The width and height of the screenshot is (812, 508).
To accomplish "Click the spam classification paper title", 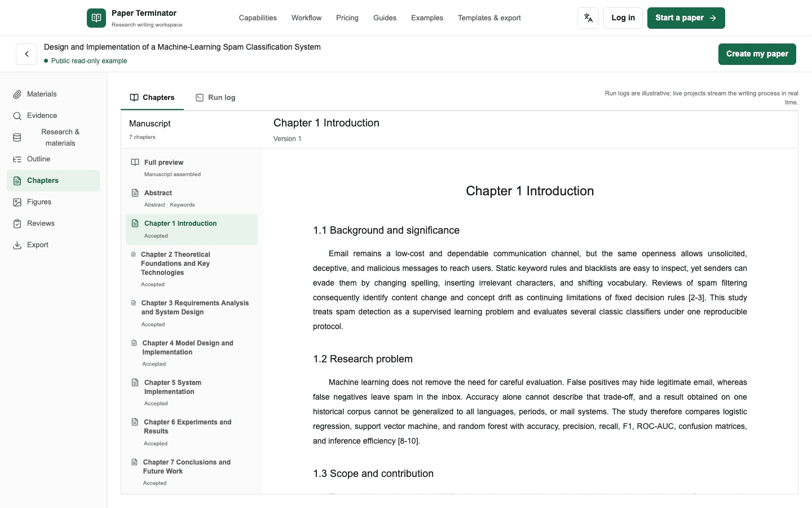I will point(182,47).
